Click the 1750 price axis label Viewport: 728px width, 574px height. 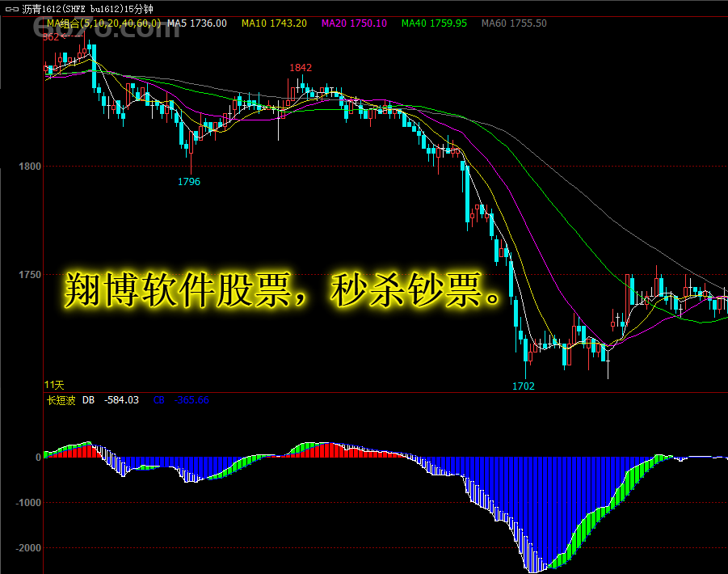pos(30,274)
